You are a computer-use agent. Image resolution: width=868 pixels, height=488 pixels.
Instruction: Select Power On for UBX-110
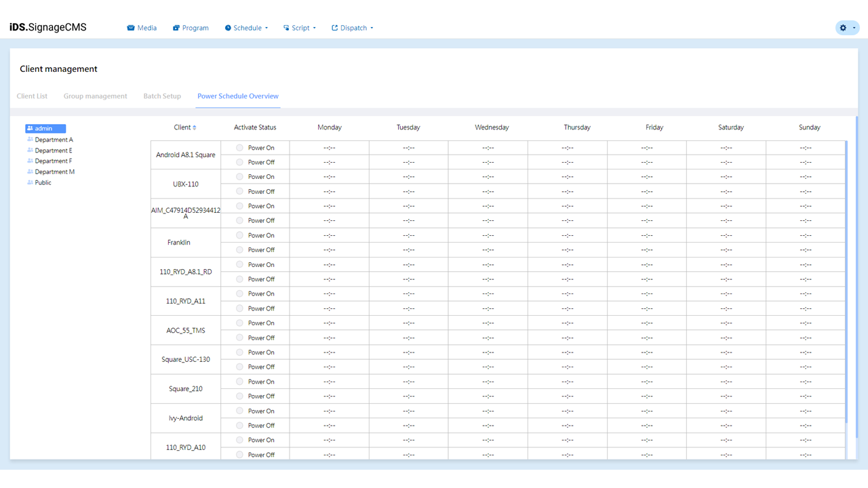(239, 177)
